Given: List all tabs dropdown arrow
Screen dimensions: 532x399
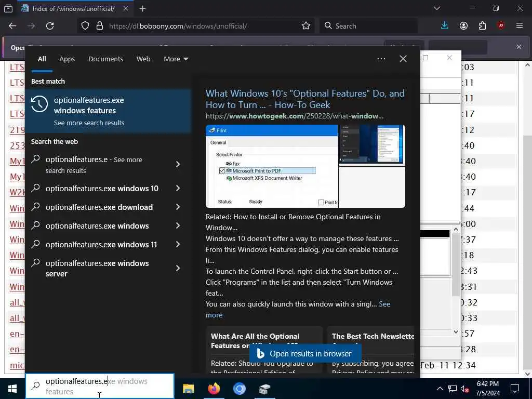Looking at the screenshot, I should [x=436, y=8].
